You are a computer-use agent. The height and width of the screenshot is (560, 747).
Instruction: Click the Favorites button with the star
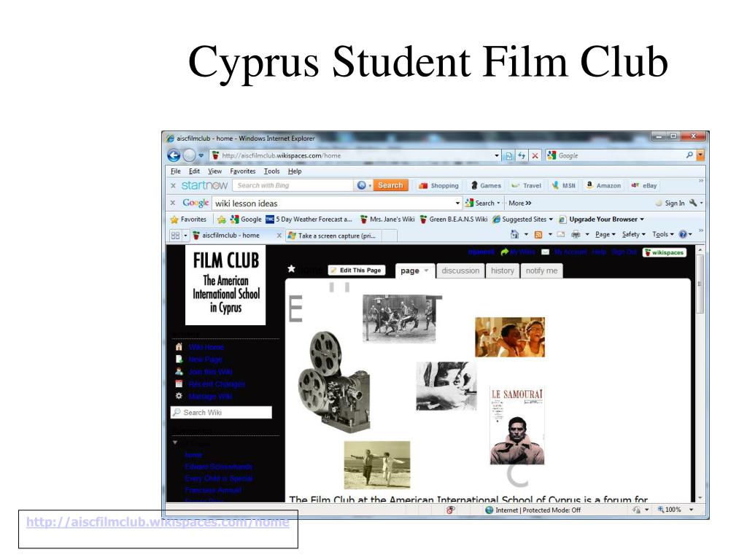[x=189, y=219]
